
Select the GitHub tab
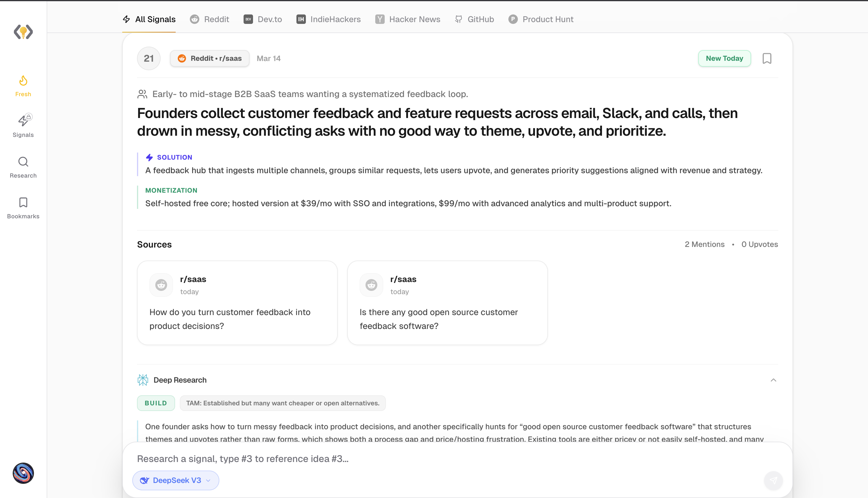click(474, 19)
